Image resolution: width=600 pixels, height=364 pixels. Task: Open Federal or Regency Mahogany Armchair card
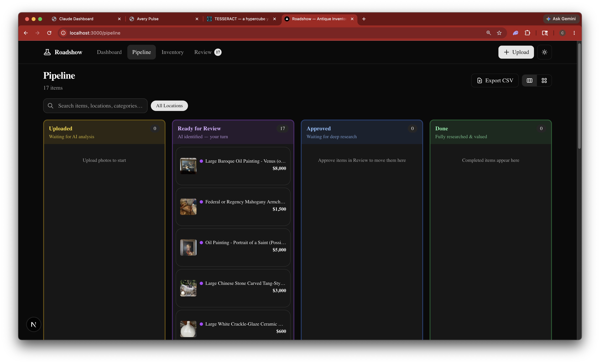pyautogui.click(x=233, y=207)
